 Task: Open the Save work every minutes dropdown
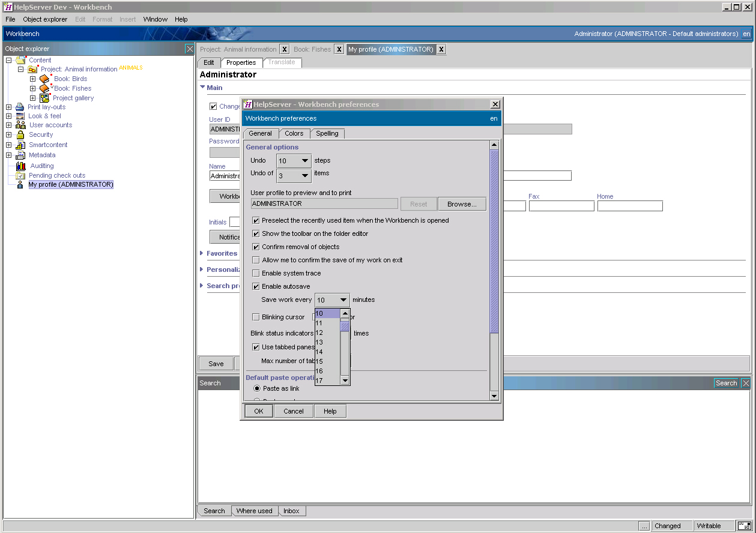coord(332,300)
